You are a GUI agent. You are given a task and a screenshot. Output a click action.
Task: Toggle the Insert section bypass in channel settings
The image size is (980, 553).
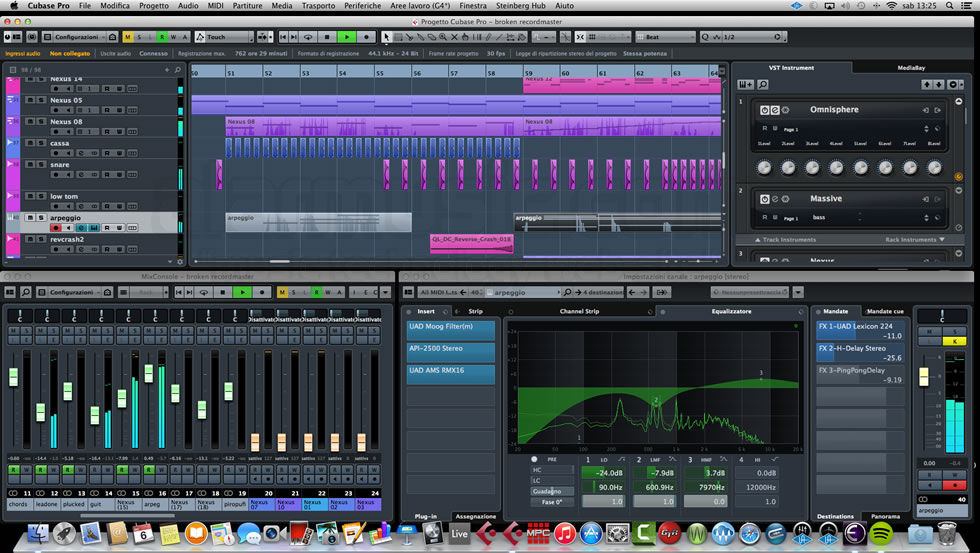tap(408, 311)
